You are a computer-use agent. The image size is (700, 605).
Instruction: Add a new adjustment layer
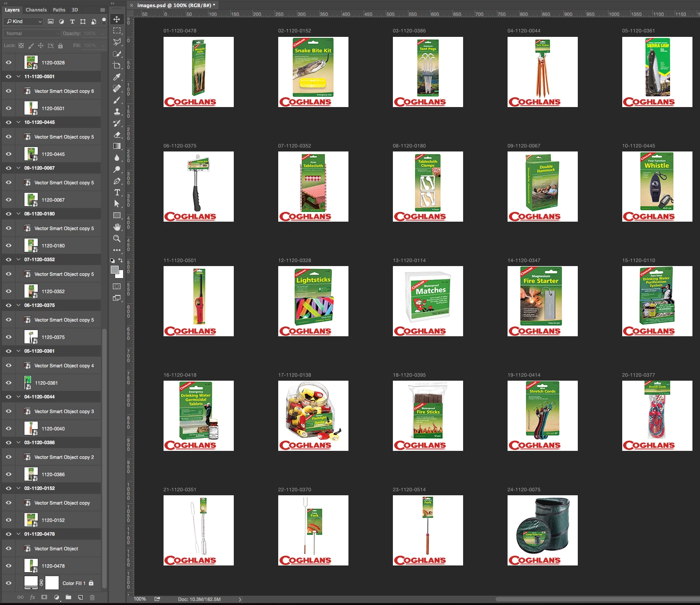(x=56, y=597)
